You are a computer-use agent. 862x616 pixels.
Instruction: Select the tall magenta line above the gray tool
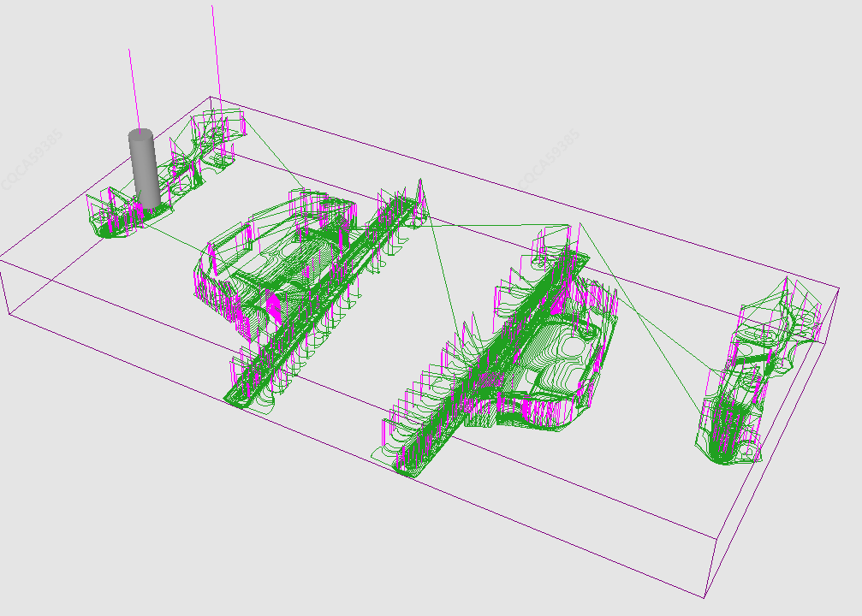click(133, 86)
